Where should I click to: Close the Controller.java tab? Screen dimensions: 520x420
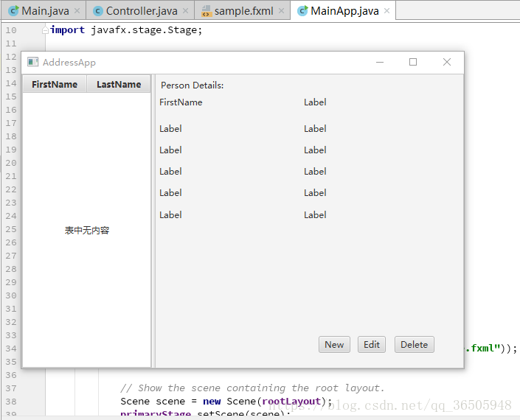coord(185,11)
